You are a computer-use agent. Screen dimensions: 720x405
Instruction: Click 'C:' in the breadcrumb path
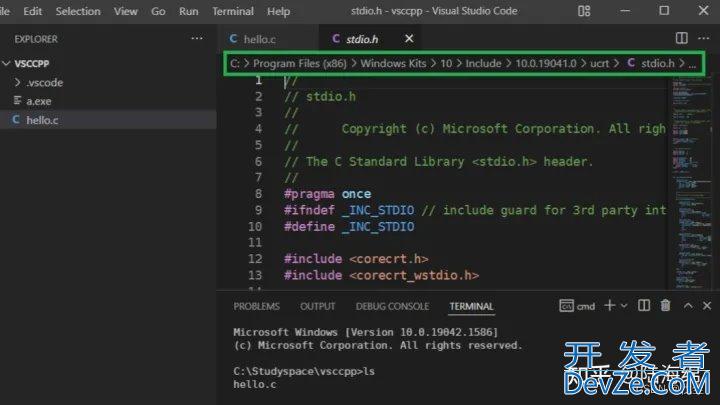coord(235,63)
